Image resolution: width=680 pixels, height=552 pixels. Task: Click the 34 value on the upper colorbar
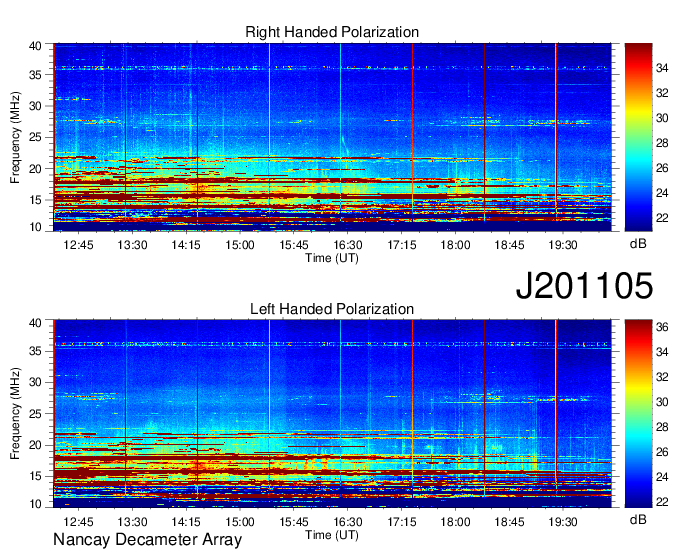click(x=662, y=68)
